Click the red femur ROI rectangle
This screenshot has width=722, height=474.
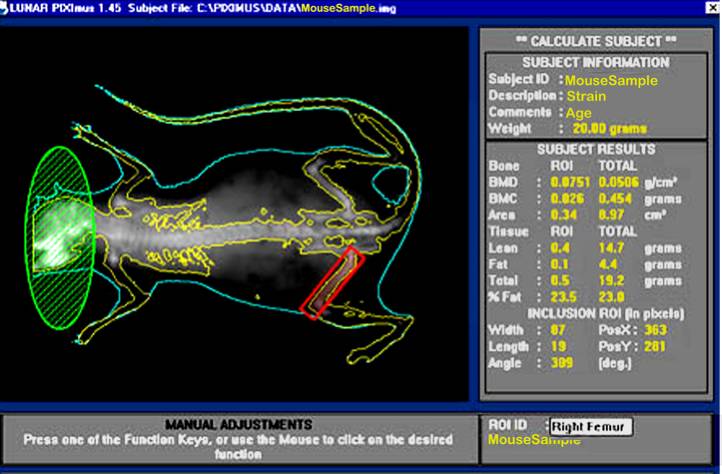click(x=331, y=284)
